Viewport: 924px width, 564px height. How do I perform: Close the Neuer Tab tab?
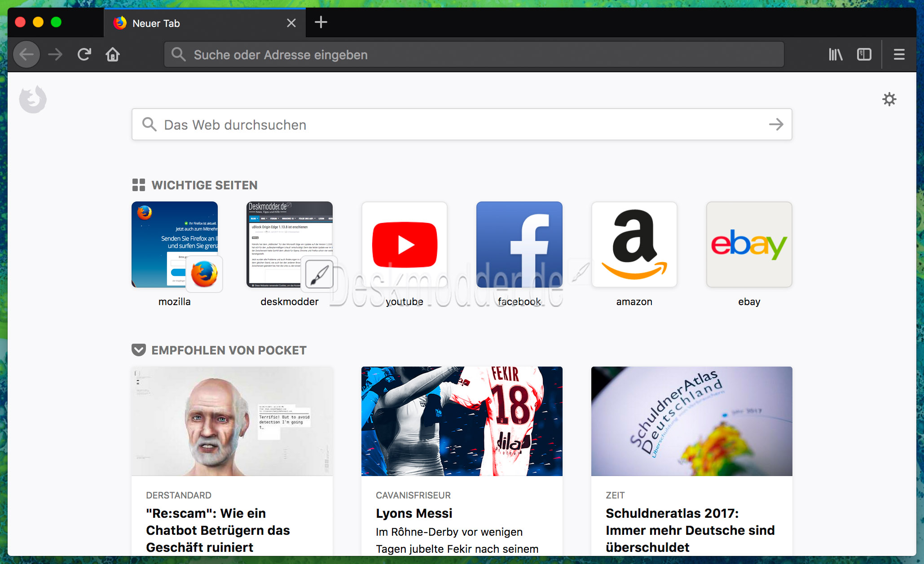291,23
